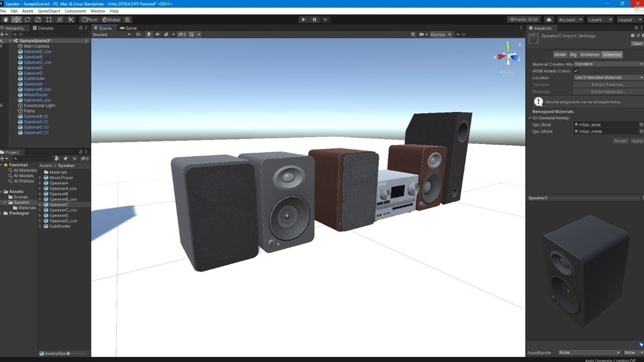Switch to the Game tab
Viewport: 644px width, 362px height.
pyautogui.click(x=128, y=28)
